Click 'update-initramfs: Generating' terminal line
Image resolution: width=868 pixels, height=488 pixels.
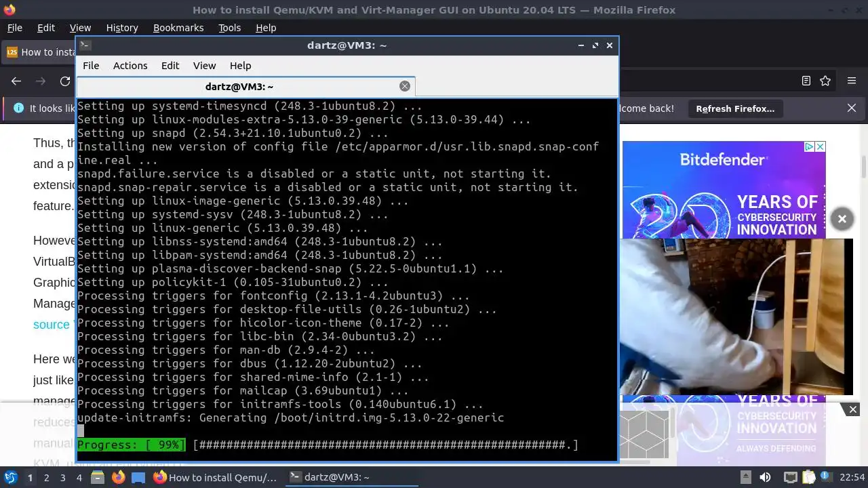coord(291,418)
